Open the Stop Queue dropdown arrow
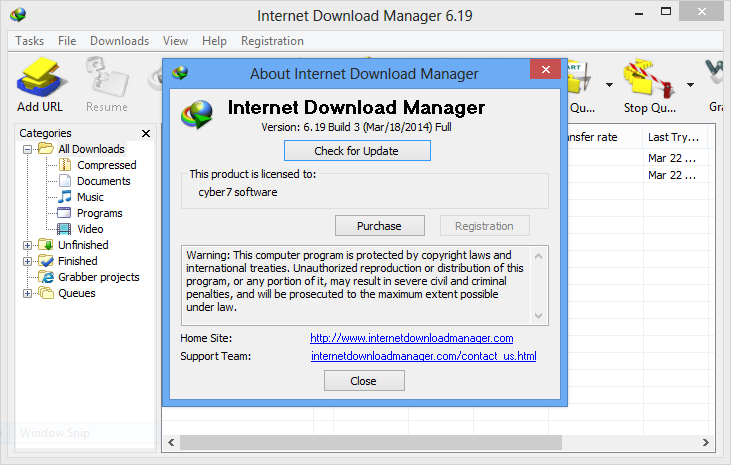Image resolution: width=731 pixels, height=465 pixels. tap(690, 85)
